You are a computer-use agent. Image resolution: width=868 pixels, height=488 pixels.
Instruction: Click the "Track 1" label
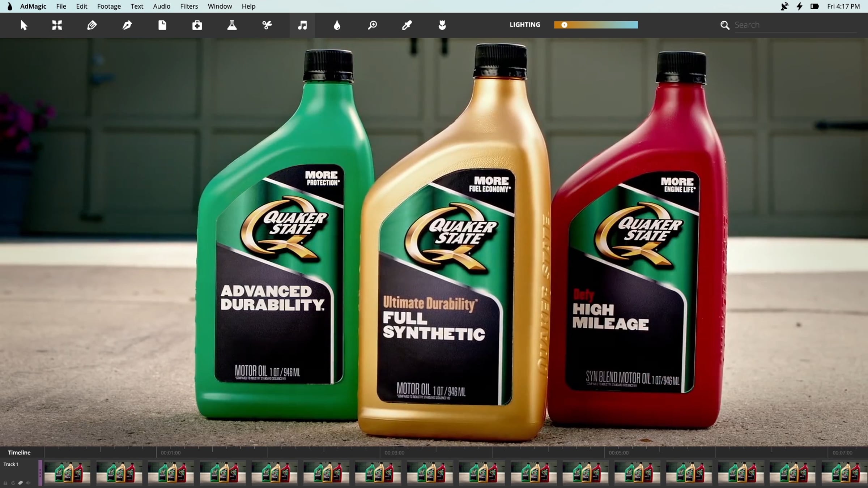11,464
